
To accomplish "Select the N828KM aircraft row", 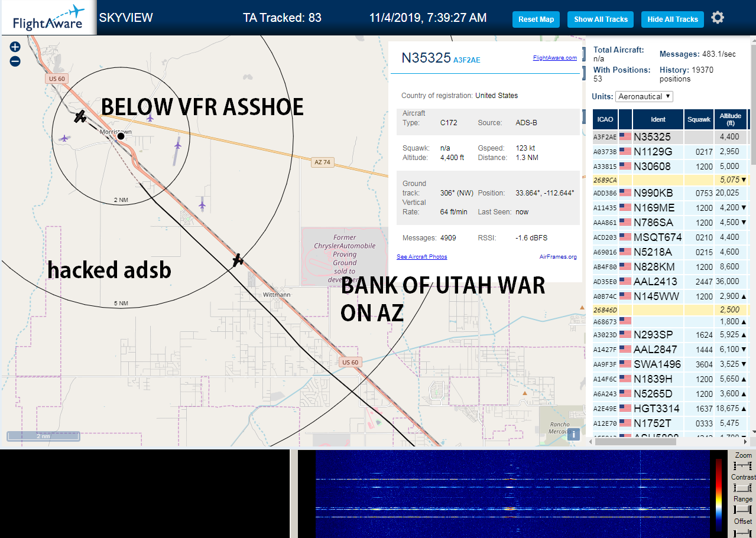I will point(671,267).
